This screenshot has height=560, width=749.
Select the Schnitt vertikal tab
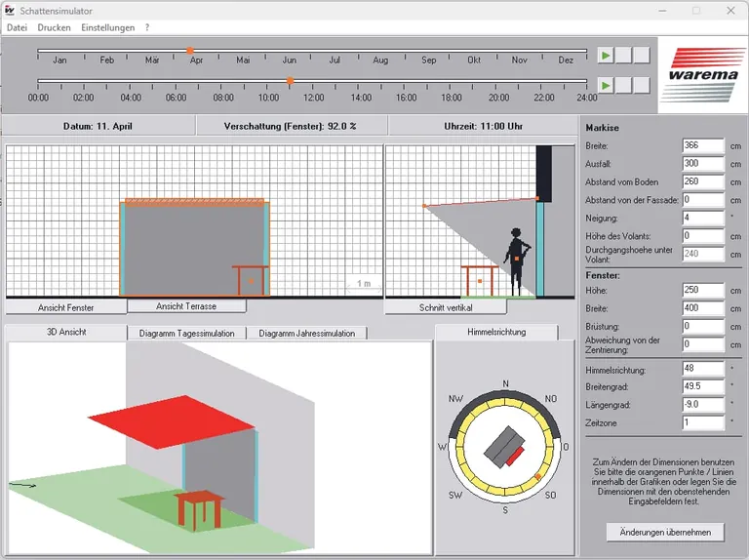pos(446,307)
